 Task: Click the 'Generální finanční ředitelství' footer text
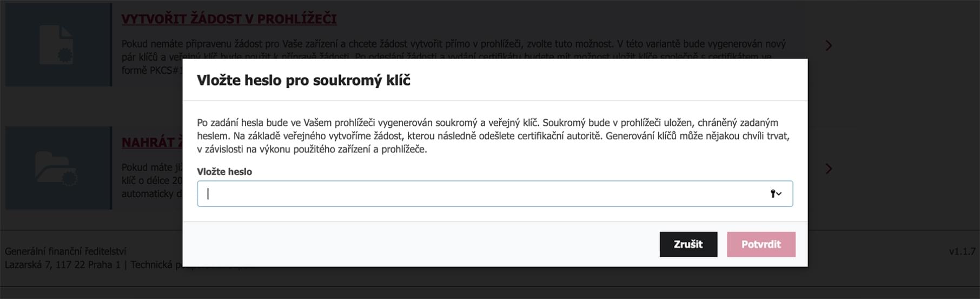[x=65, y=251]
